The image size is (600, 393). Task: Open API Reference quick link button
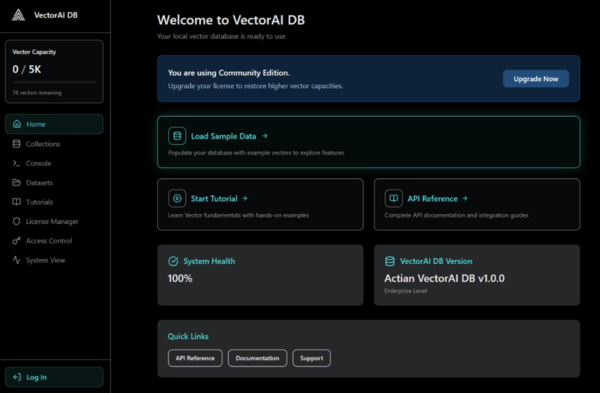tap(195, 358)
